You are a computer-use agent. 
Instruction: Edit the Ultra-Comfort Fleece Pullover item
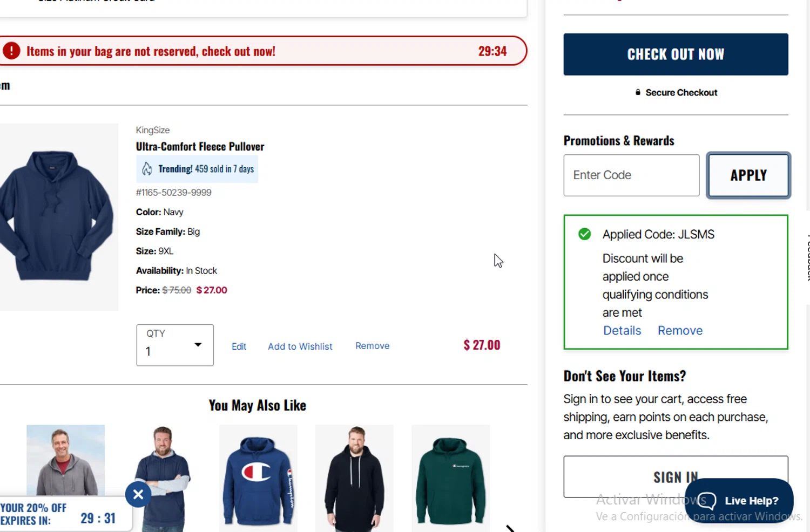coord(239,346)
